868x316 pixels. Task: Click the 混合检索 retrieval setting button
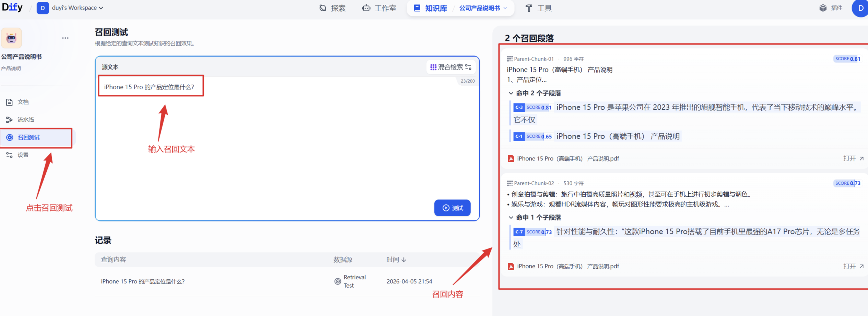pos(451,67)
